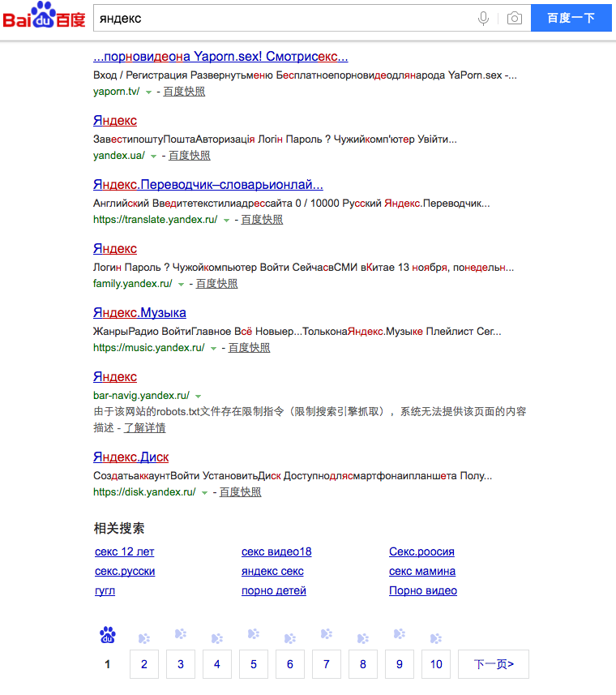Image resolution: width=616 pixels, height=695 pixels.
Task: Expand dropdown arrow beside translate.yandex.ru
Action: point(226,221)
